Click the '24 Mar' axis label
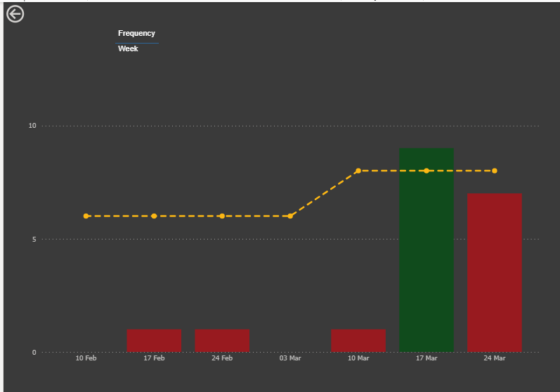The width and height of the screenshot is (560, 392). [x=495, y=358]
